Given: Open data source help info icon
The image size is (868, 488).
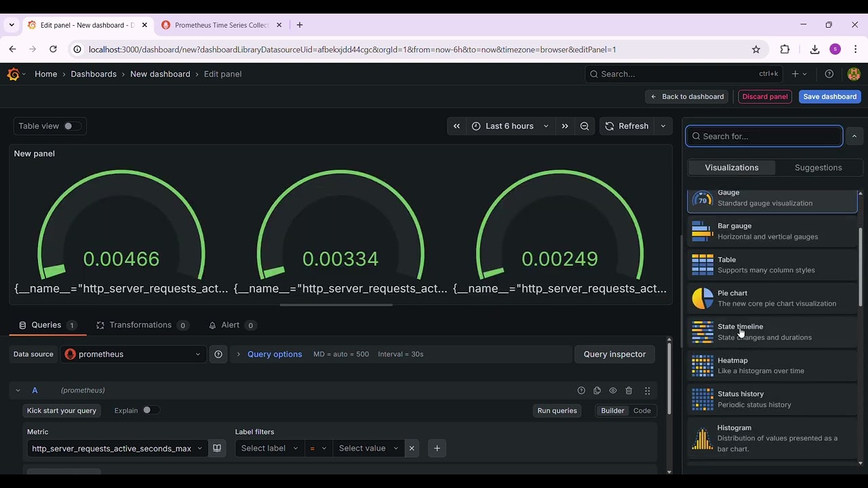Looking at the screenshot, I should click(x=218, y=354).
